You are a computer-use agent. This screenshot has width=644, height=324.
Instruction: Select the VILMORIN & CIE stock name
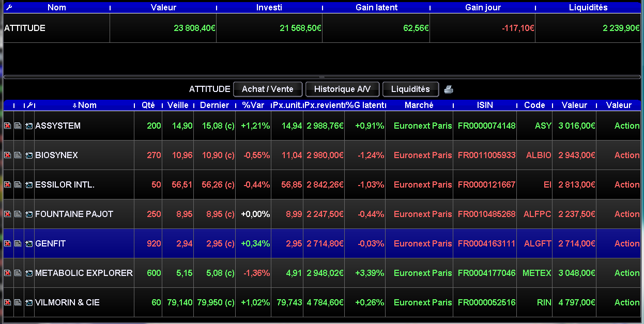coord(67,302)
